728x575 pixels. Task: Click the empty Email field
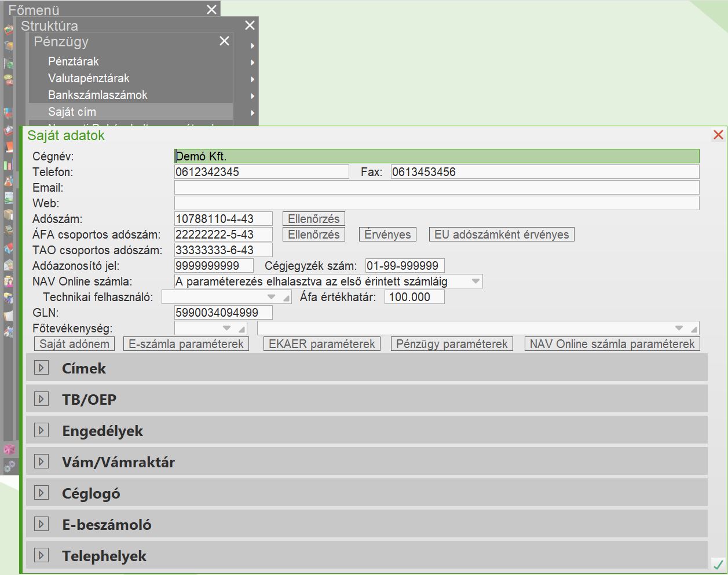point(437,188)
